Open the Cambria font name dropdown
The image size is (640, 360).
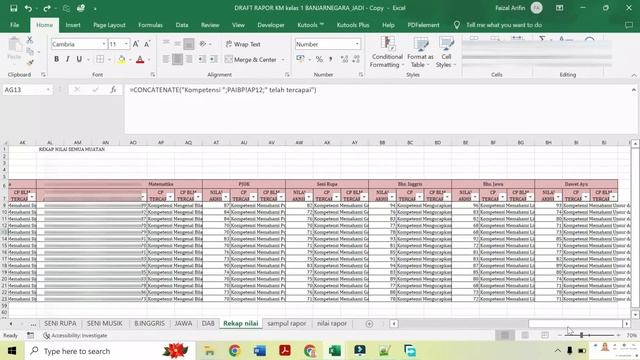click(104, 44)
